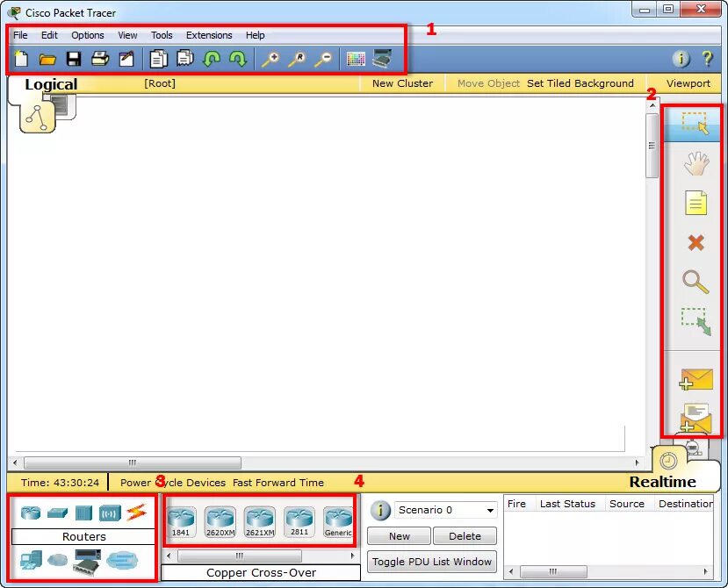Select the End Devices category icon
This screenshot has height=588, width=728.
click(31, 560)
